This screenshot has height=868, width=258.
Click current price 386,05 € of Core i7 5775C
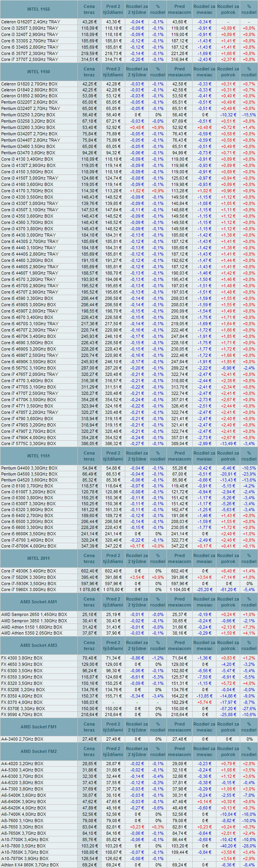click(90, 444)
